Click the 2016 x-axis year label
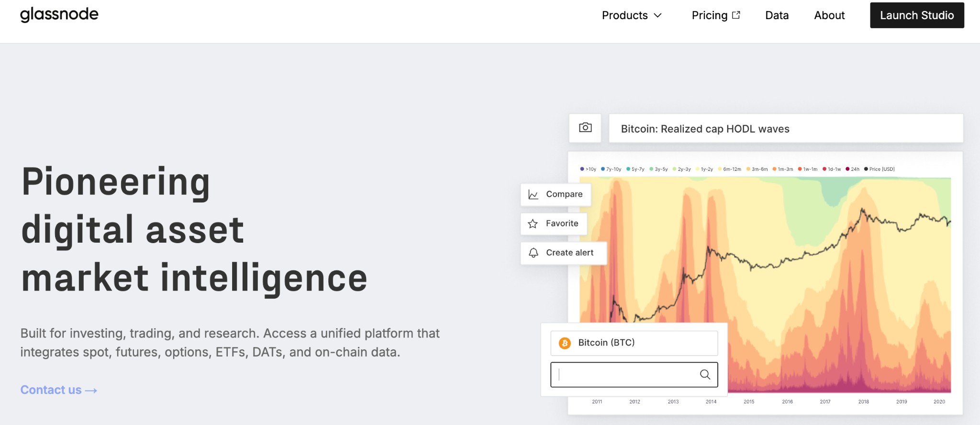 click(x=787, y=402)
